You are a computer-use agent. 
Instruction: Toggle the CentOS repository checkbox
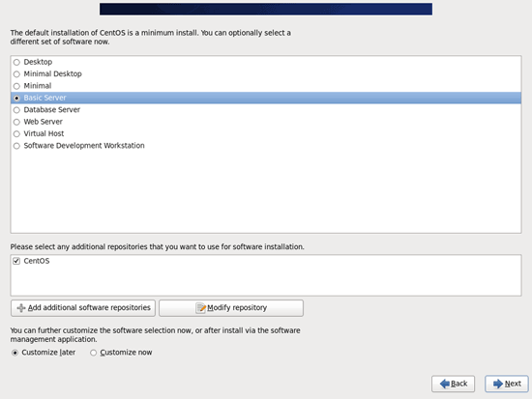16,261
